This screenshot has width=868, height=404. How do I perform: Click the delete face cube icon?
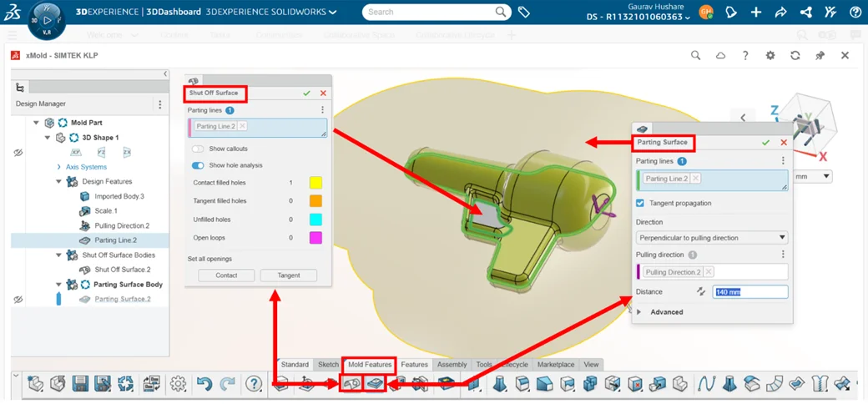point(636,383)
